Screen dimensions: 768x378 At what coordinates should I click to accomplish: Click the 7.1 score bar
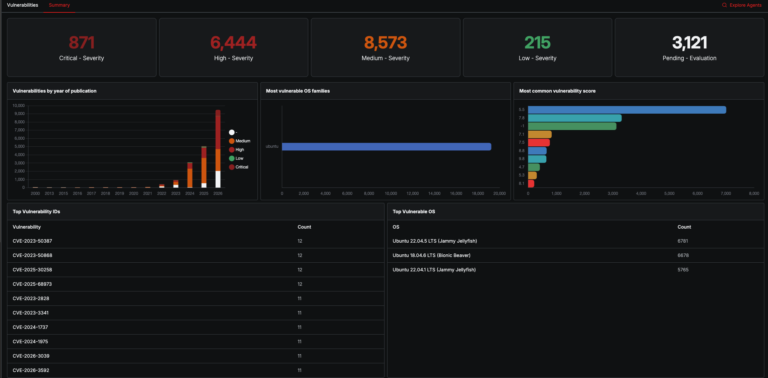[540, 134]
